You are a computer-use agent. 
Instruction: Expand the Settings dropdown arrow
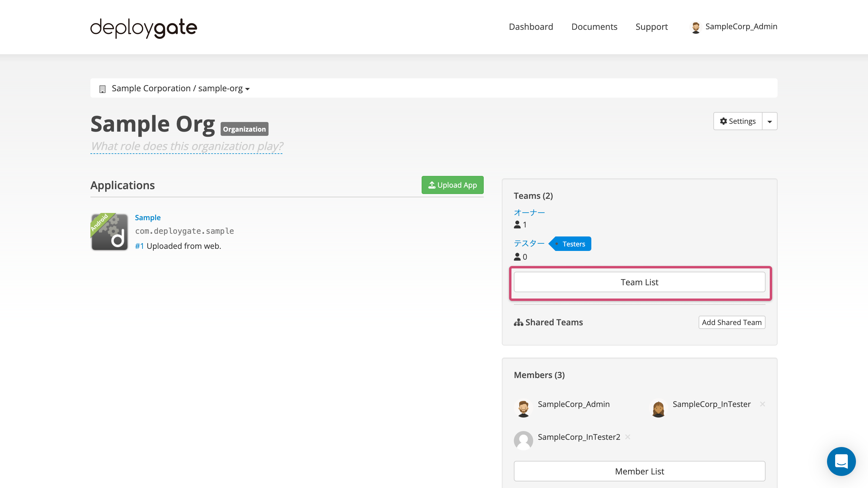pos(771,121)
